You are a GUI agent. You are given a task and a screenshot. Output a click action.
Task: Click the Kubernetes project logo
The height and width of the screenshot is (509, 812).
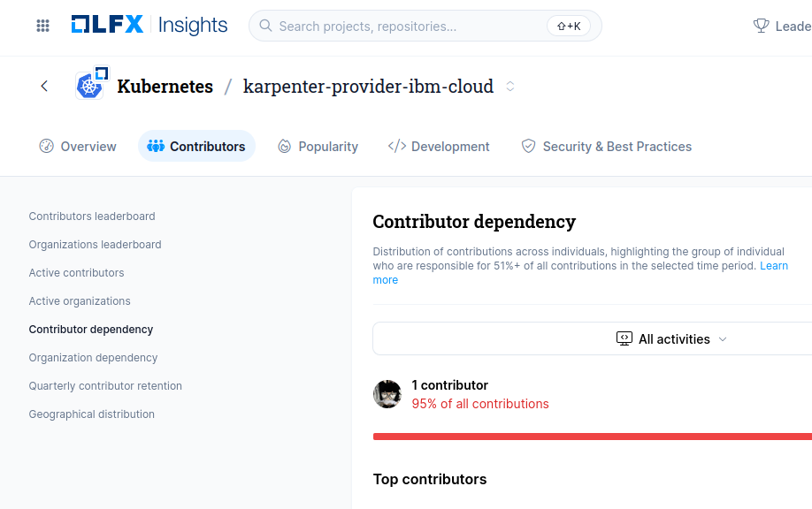click(x=90, y=85)
